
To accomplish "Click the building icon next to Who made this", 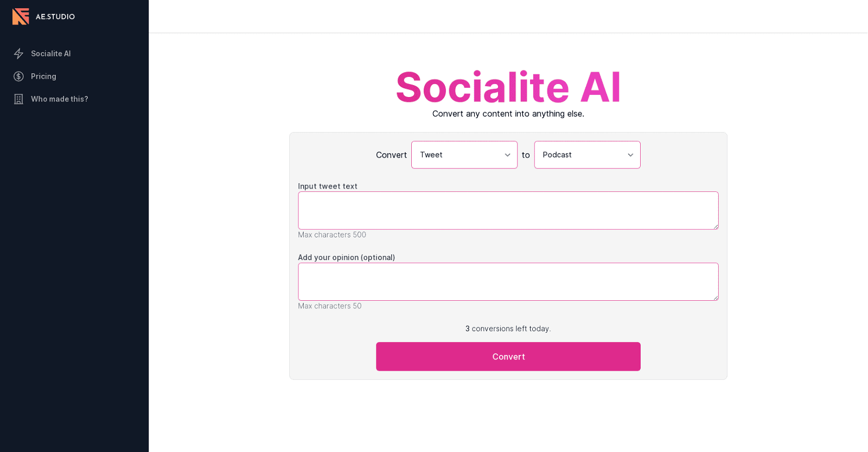I will (x=18, y=99).
